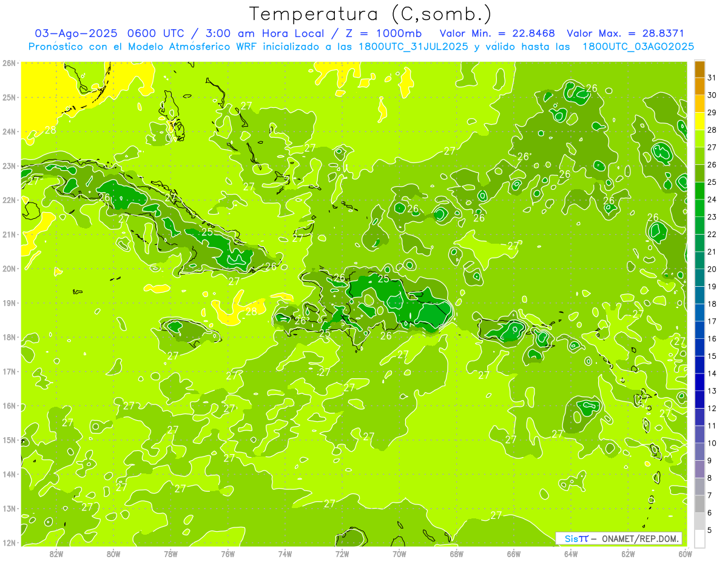
Task: Click the 64W longitude label
Action: (571, 554)
